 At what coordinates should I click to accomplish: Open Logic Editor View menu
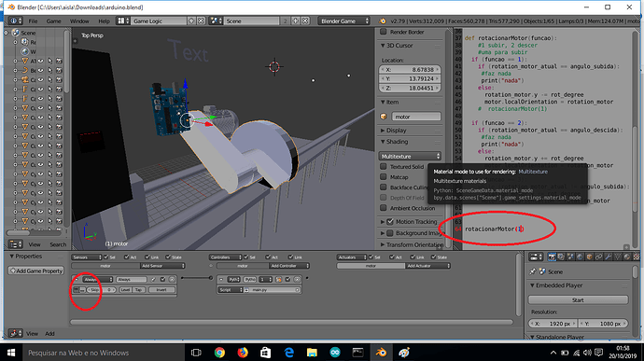(32, 334)
